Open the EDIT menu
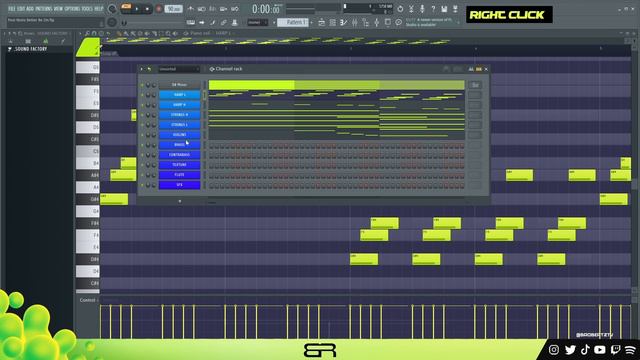This screenshot has width=640, height=360. pyautogui.click(x=20, y=9)
